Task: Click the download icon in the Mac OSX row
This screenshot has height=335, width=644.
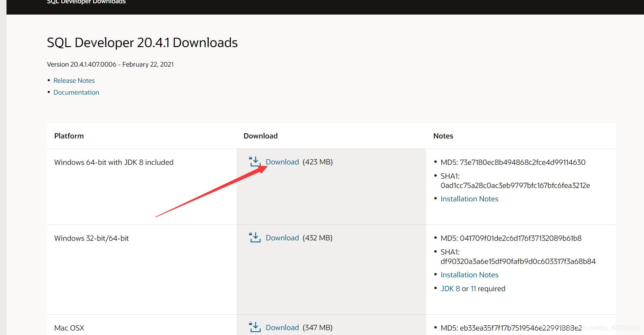Action: 255,327
